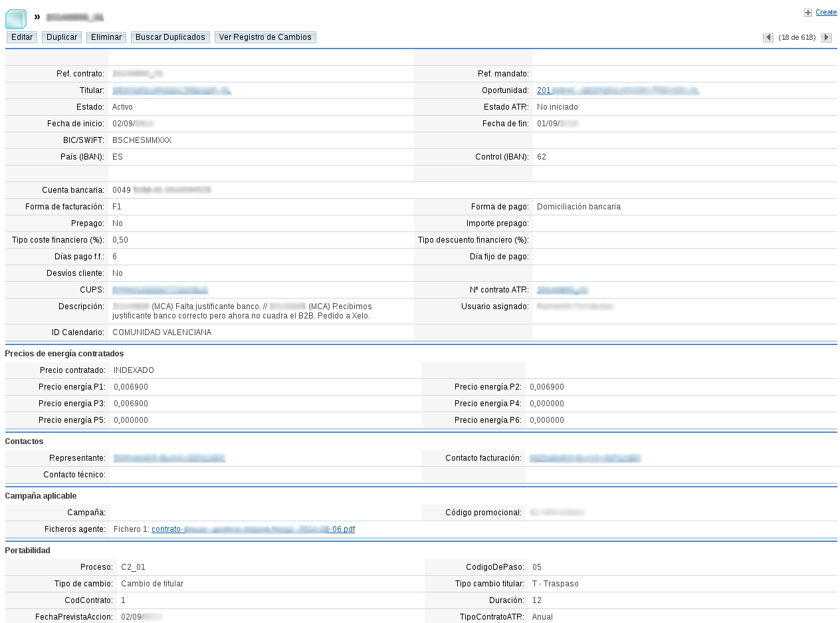Image resolution: width=840 pixels, height=623 pixels.
Task: Delete the record using Eliminar
Action: [106, 37]
